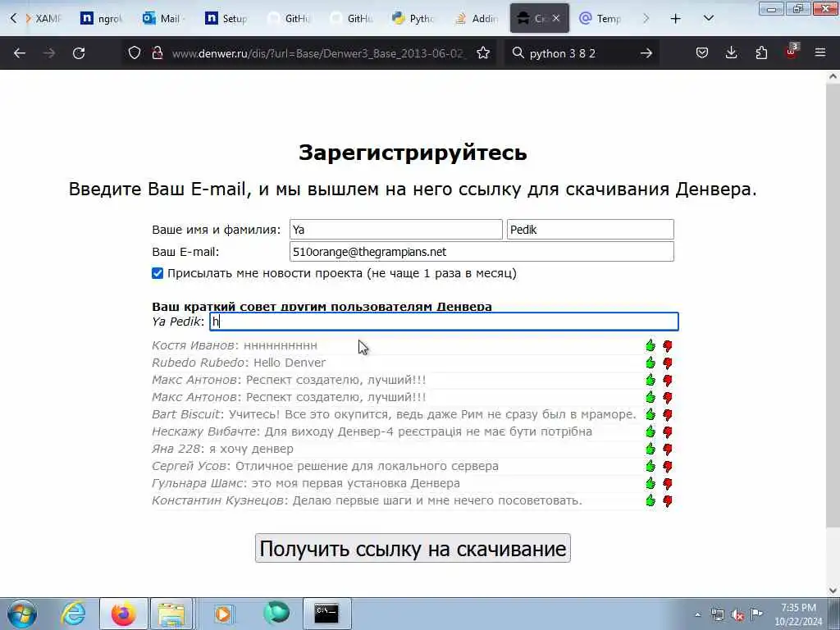
Task: Thumbs up Костя Иванов's comment
Action: (x=651, y=345)
